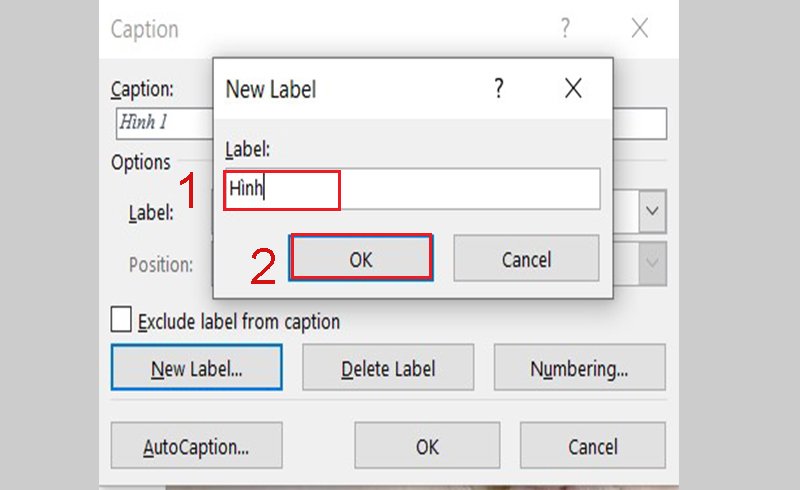Tick the Exclude label from caption checkbox
Image resolution: width=800 pixels, height=490 pixels.
click(x=121, y=320)
